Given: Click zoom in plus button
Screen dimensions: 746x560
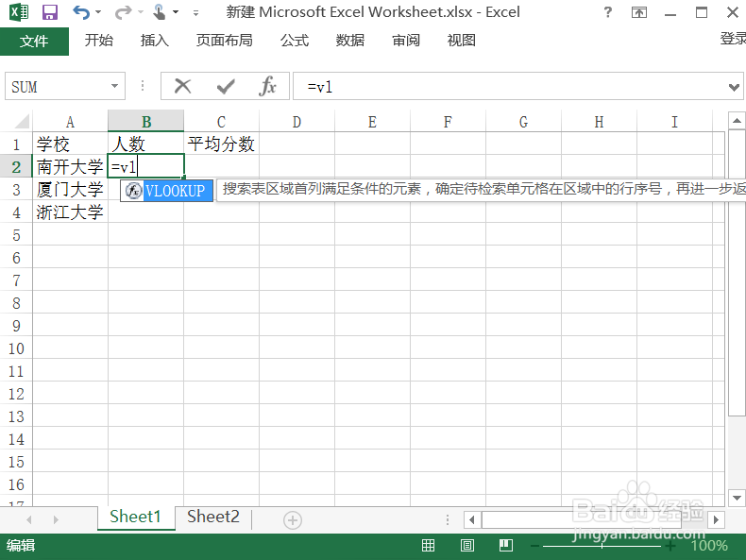Looking at the screenshot, I should pos(670,546).
